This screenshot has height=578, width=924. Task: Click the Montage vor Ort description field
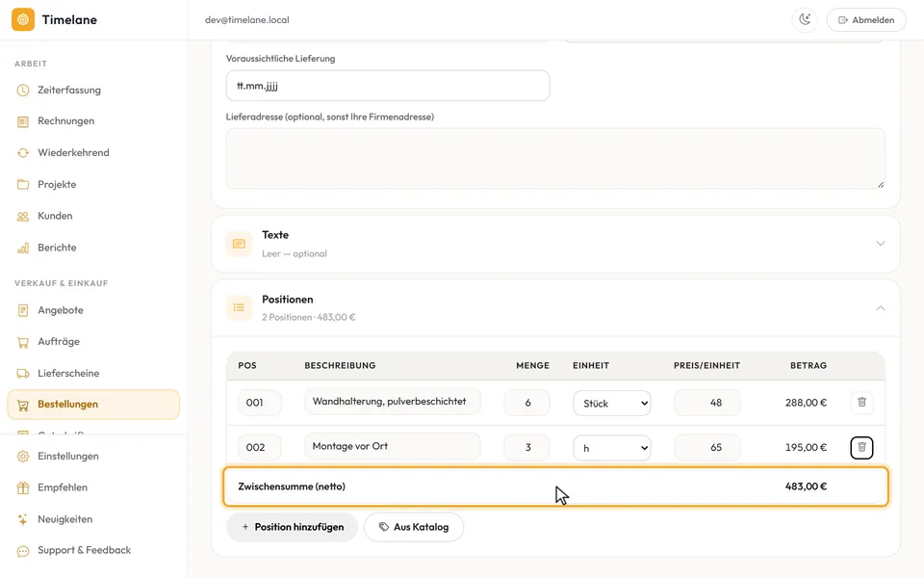click(x=393, y=446)
